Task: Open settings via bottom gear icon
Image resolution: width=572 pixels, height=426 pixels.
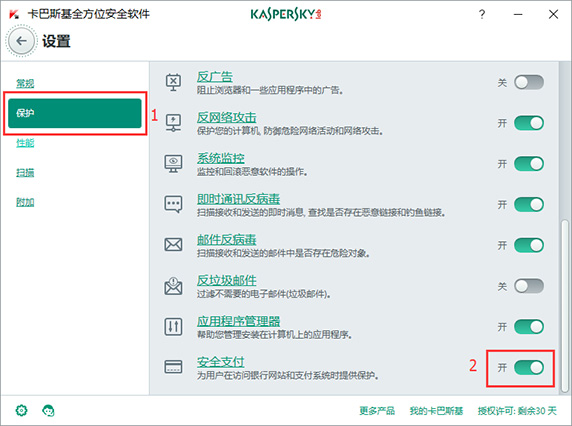Action: coord(22,411)
